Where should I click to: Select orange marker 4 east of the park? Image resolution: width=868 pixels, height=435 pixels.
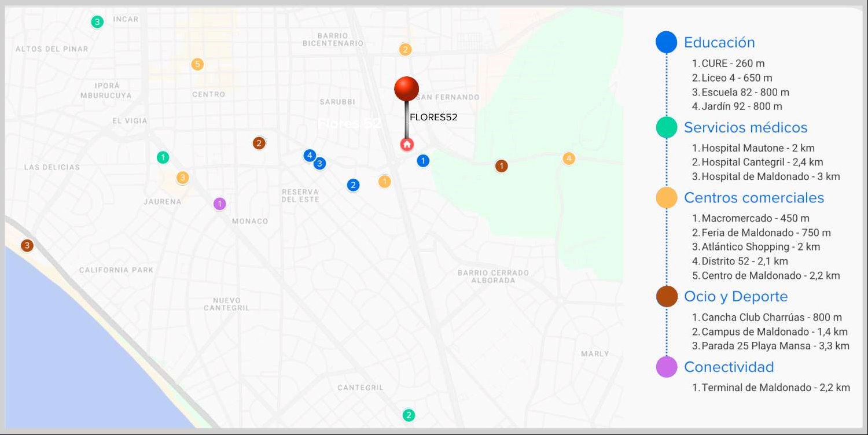tap(569, 158)
